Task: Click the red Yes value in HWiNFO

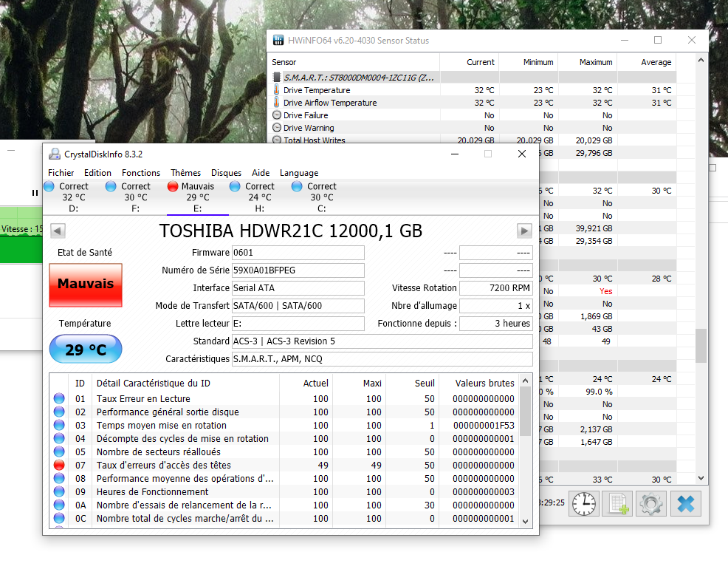Action: (x=605, y=291)
